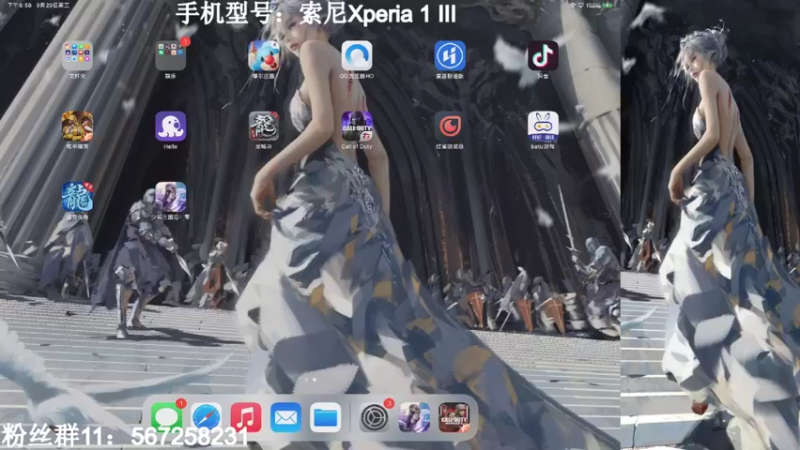
Task: Open the batu game app with rabbit controller
Action: (543, 126)
